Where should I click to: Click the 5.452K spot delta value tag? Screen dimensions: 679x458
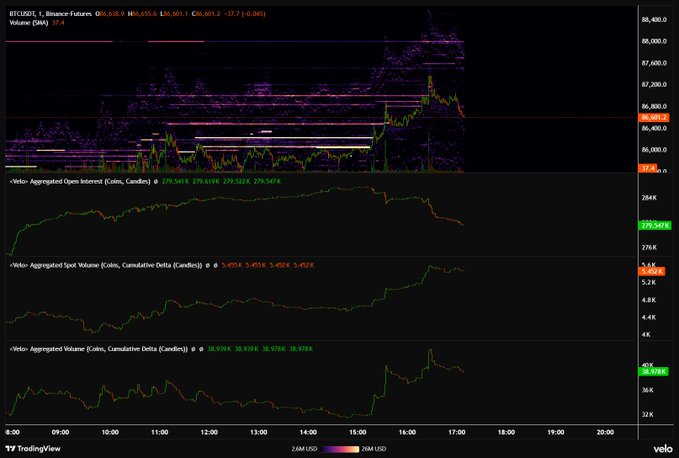coord(652,271)
